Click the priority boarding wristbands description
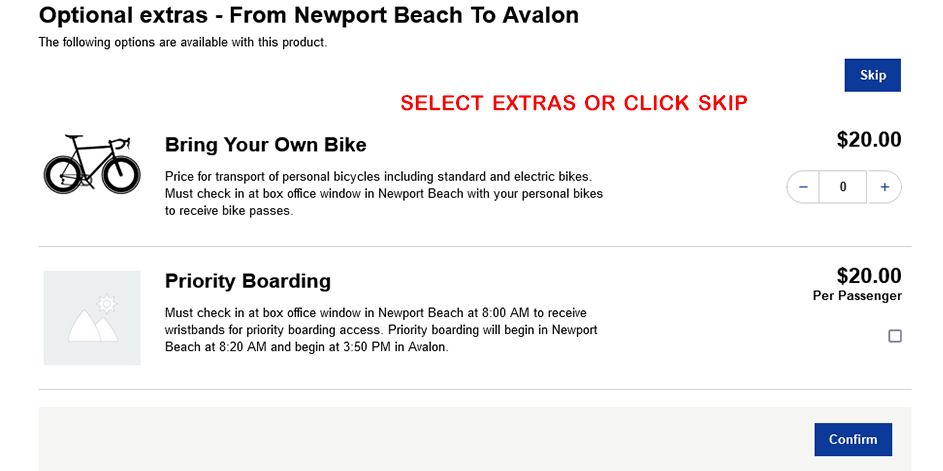 tap(380, 330)
